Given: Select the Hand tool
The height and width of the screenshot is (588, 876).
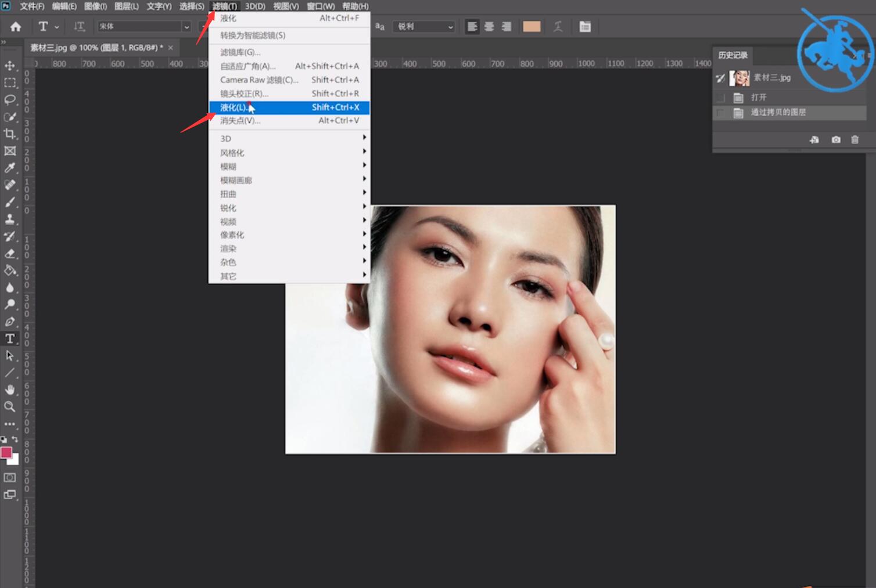Looking at the screenshot, I should pos(10,389).
